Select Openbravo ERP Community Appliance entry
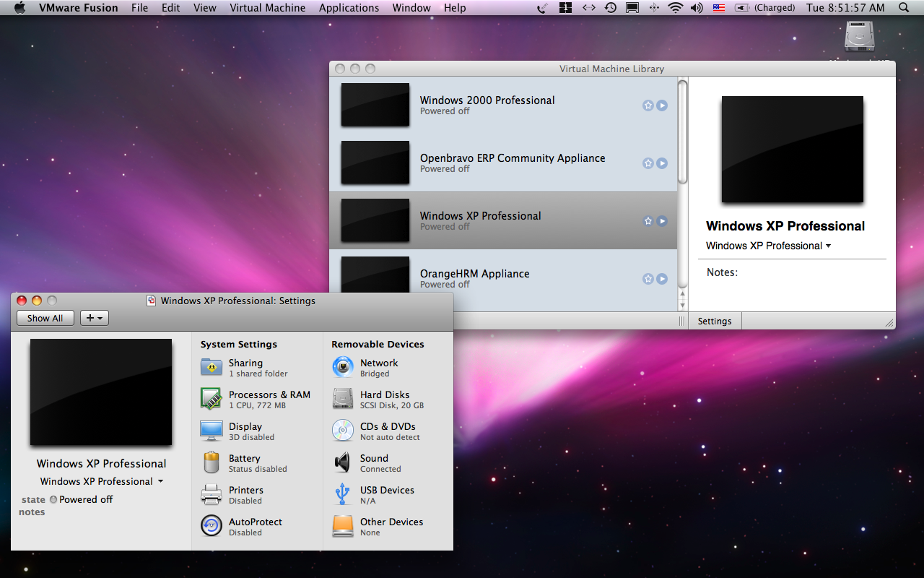924x578 pixels. coord(503,163)
